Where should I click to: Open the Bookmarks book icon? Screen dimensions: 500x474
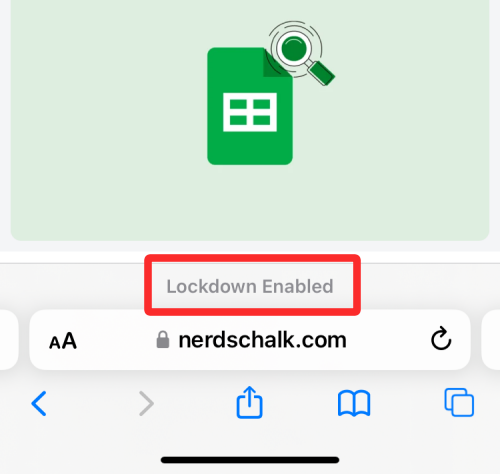click(354, 403)
